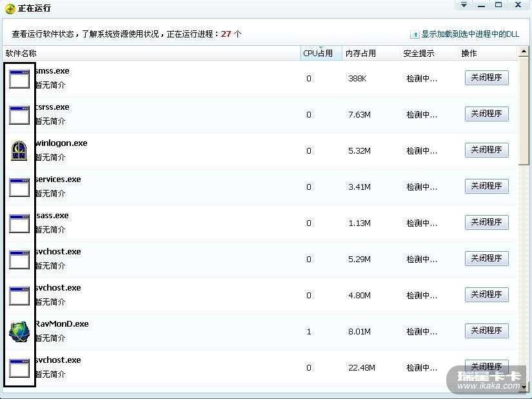Close the services.exe program

coord(486,186)
